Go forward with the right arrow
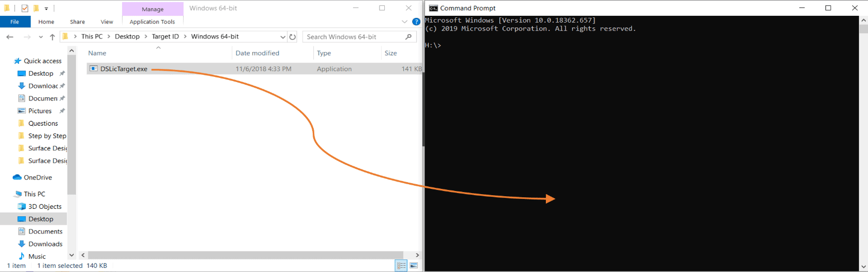868x272 pixels. click(27, 37)
